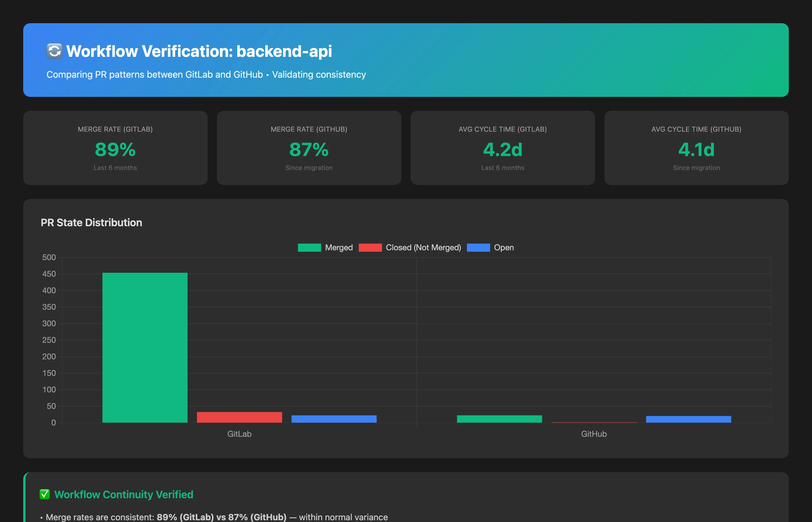Image resolution: width=812 pixels, height=522 pixels.
Task: Toggle the Closed (Not Merged) red legend swatch
Action: pyautogui.click(x=370, y=247)
